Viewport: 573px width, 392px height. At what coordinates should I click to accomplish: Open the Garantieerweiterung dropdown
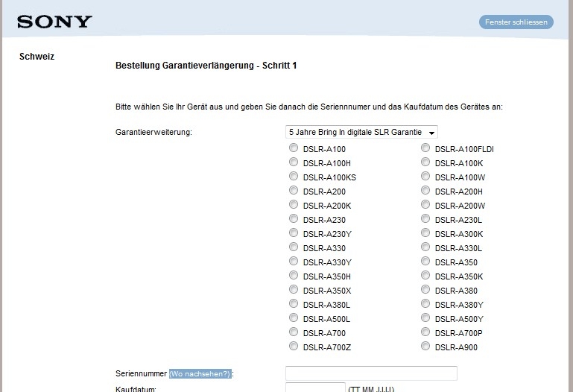click(361, 132)
